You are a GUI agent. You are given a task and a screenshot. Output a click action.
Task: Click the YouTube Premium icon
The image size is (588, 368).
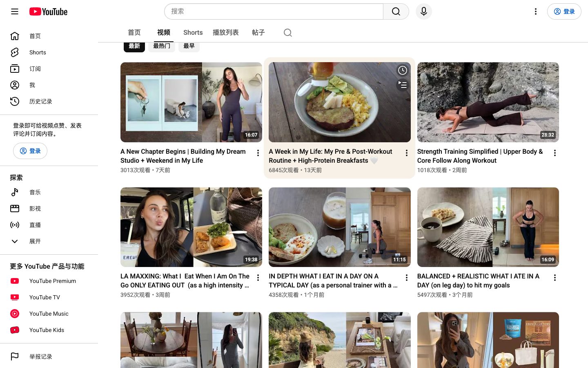click(x=15, y=281)
